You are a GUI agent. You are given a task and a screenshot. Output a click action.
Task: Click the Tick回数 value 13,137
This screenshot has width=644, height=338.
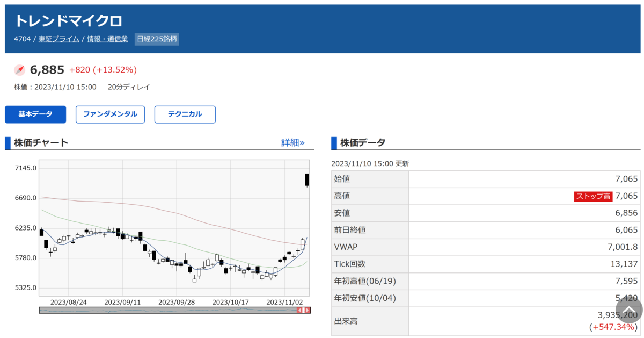[x=624, y=264]
